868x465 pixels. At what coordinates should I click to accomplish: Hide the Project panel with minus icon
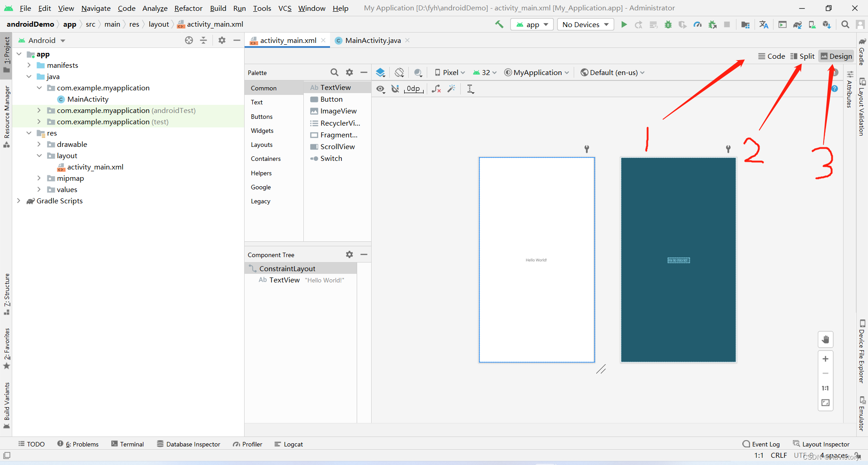(x=236, y=40)
